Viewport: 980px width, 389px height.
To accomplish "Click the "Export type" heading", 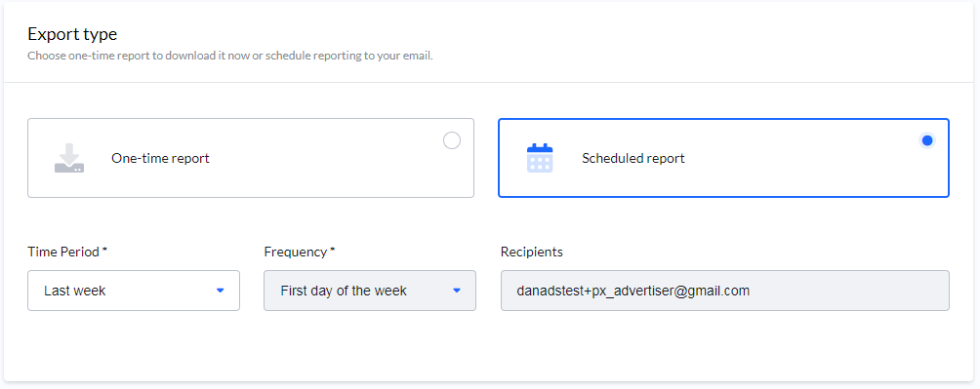I will click(x=72, y=34).
